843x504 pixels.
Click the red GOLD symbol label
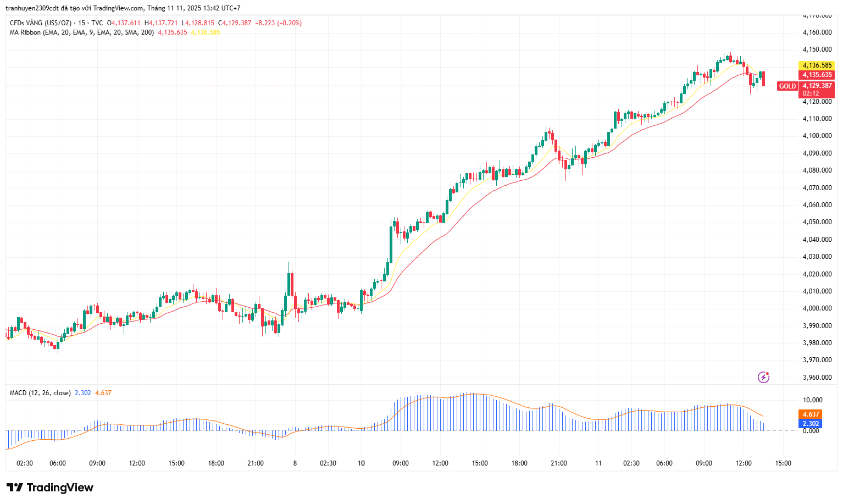pyautogui.click(x=787, y=86)
